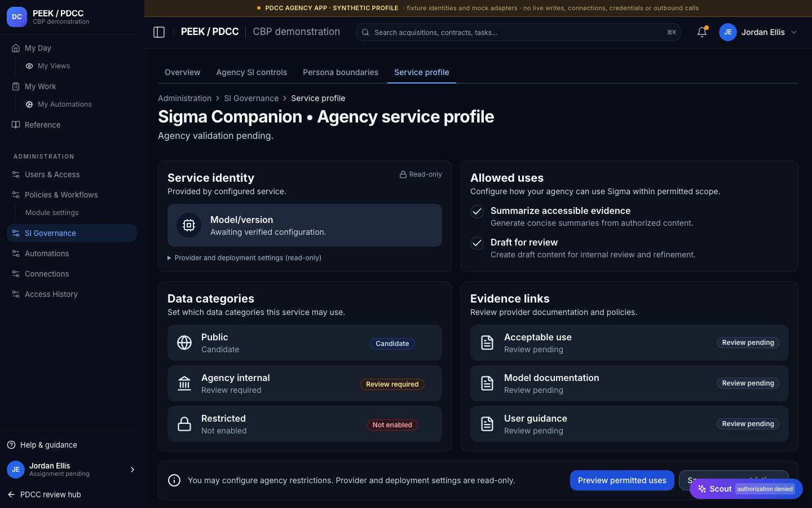Click the My Automations gear icon
Screen dimensions: 812x508
tap(29, 104)
